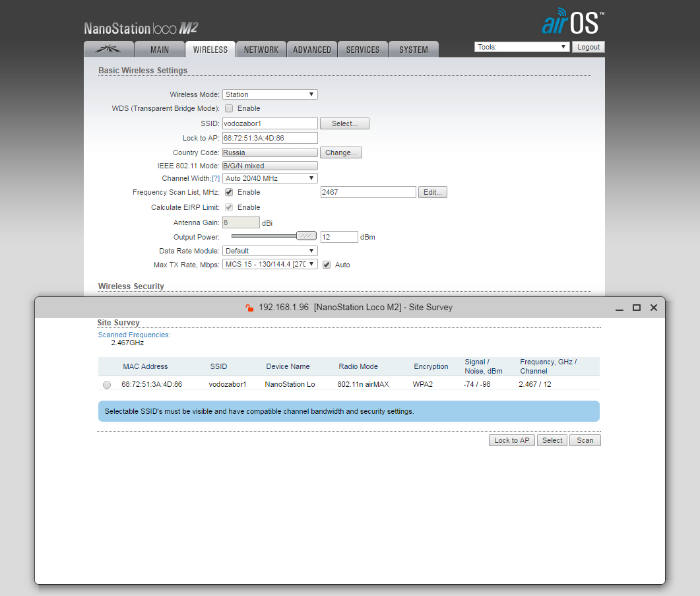Click the Site Survey Select button
The height and width of the screenshot is (596, 700).
[x=552, y=440]
